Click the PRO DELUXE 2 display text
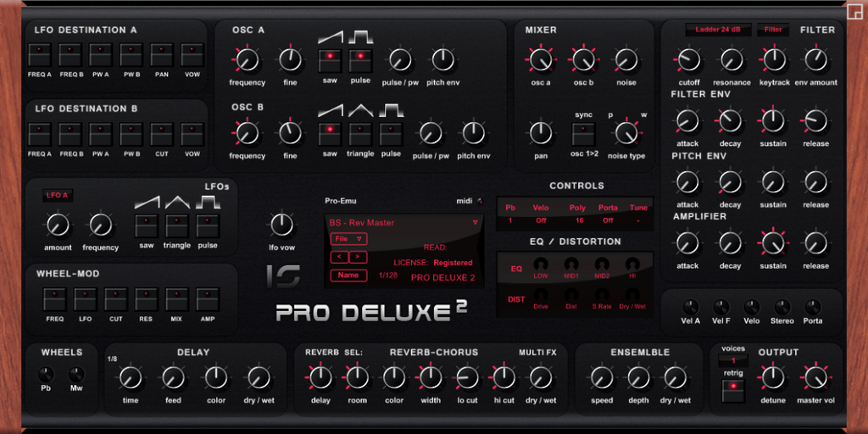The height and width of the screenshot is (434, 868). (442, 278)
